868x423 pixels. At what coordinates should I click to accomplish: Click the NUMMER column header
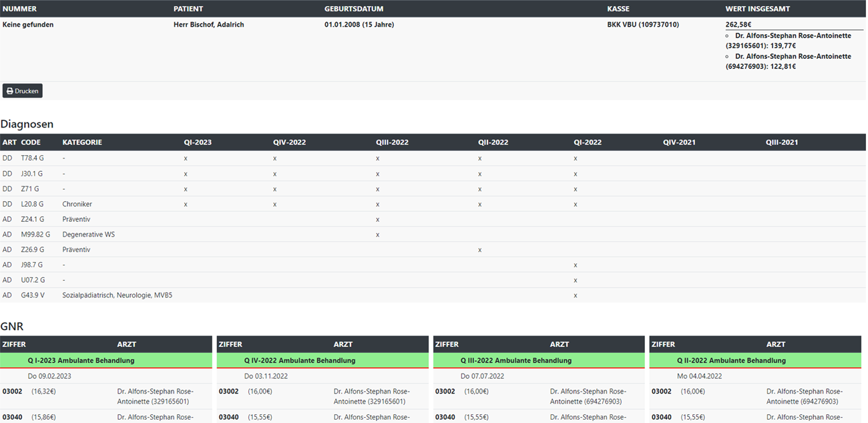pos(20,9)
